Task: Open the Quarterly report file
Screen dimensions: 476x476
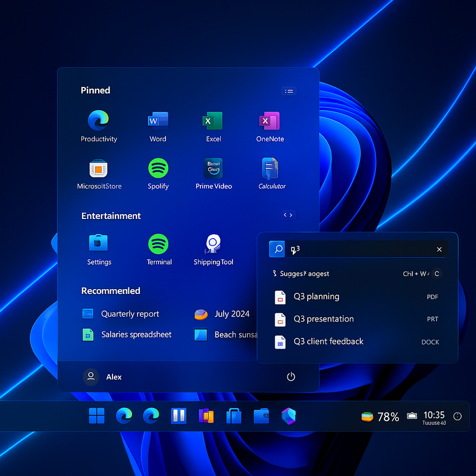Action: point(121,314)
